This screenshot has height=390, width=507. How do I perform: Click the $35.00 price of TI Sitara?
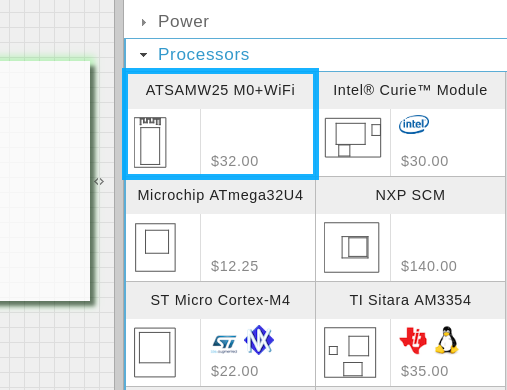click(425, 371)
